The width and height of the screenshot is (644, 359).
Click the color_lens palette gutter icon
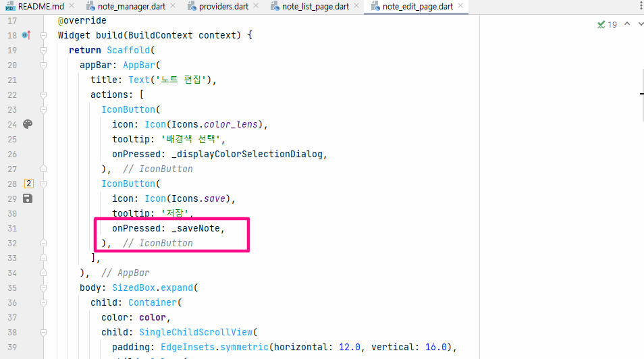tap(28, 124)
